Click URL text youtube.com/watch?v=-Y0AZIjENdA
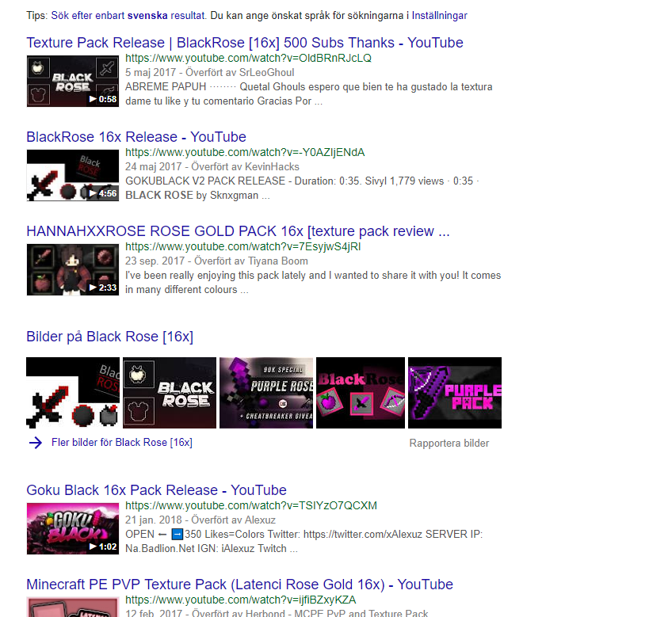 pos(245,153)
